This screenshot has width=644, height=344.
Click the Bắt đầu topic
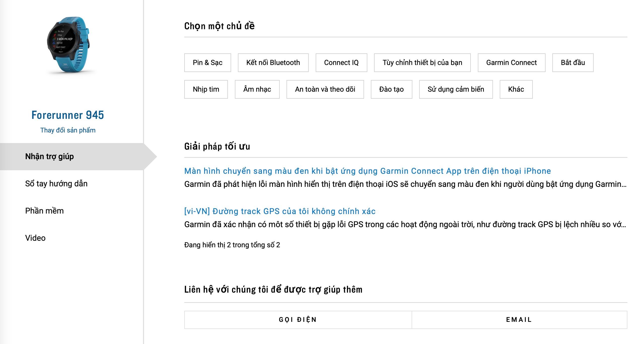(573, 63)
